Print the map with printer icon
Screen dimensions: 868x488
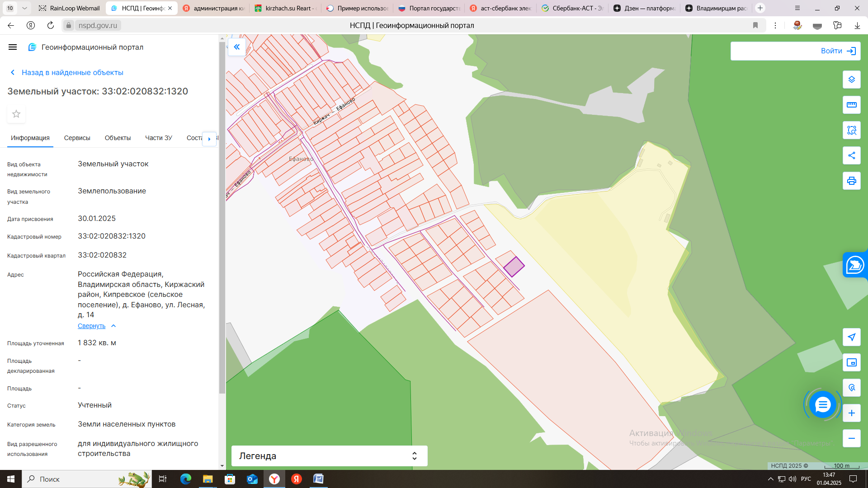point(851,181)
